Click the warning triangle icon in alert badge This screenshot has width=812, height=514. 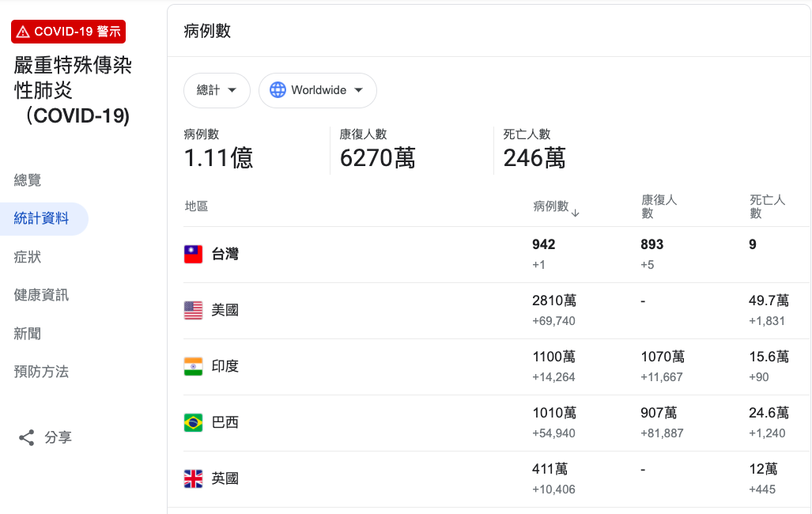pos(23,32)
